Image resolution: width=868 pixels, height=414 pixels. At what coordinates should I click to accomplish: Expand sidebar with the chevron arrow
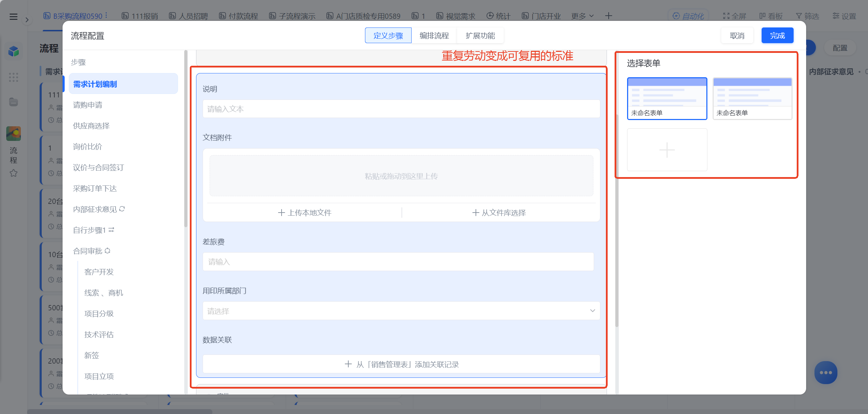(27, 20)
